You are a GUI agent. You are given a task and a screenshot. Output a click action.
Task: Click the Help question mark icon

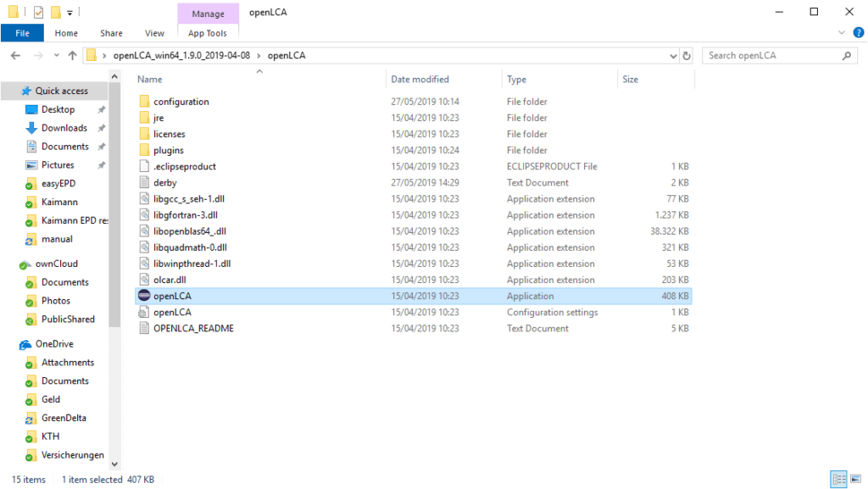point(858,33)
